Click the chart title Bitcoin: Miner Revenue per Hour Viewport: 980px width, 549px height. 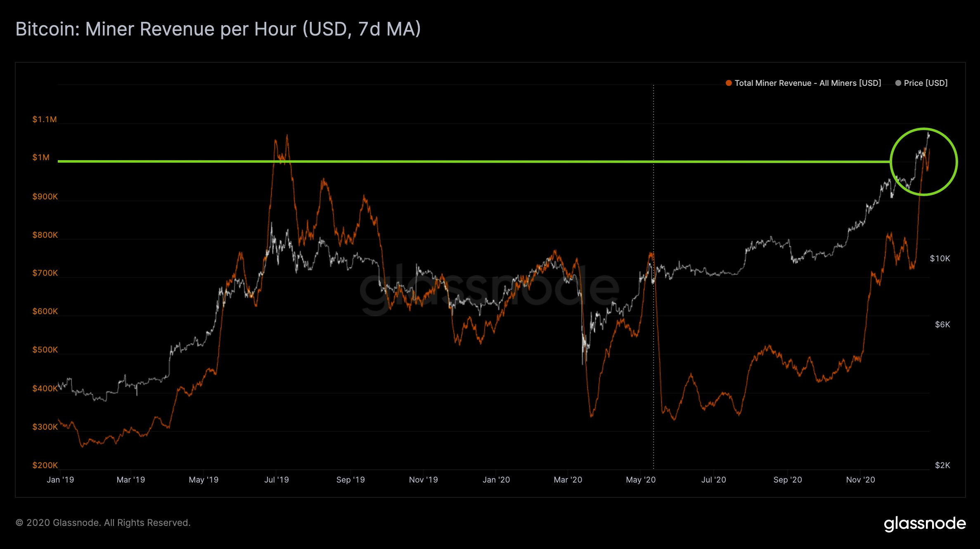218,29
